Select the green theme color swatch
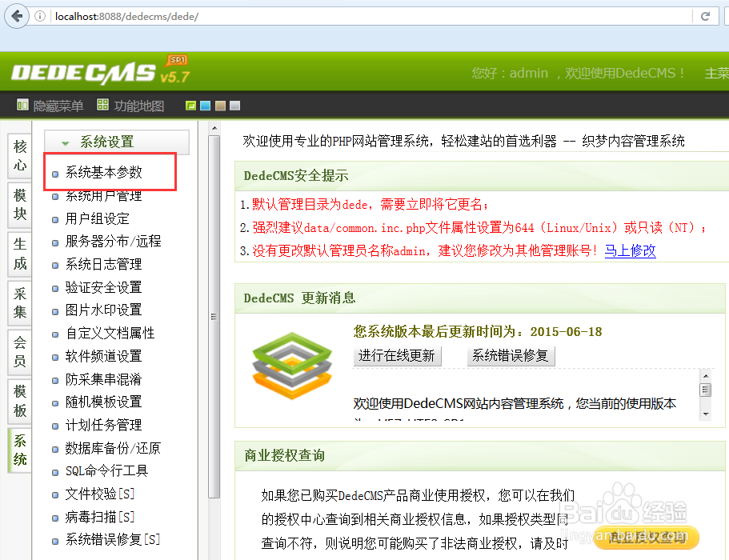This screenshot has height=560, width=729. (x=190, y=106)
